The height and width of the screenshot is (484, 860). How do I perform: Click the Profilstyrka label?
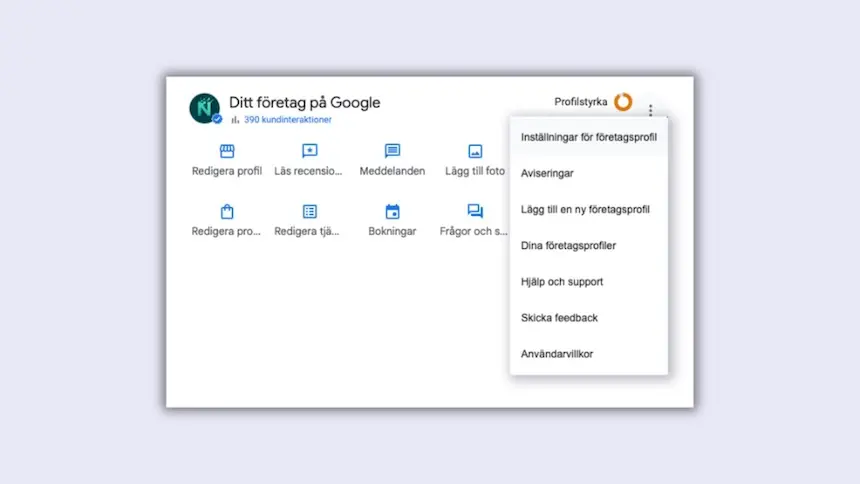[581, 102]
